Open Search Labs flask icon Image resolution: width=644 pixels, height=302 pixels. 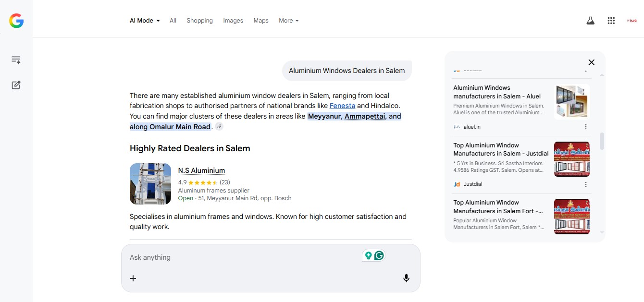tap(591, 21)
